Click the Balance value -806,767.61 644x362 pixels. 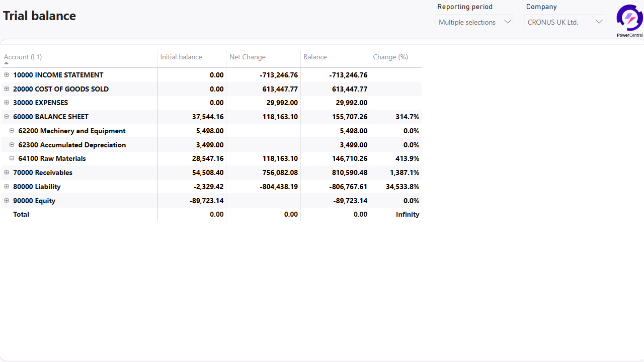coord(348,187)
